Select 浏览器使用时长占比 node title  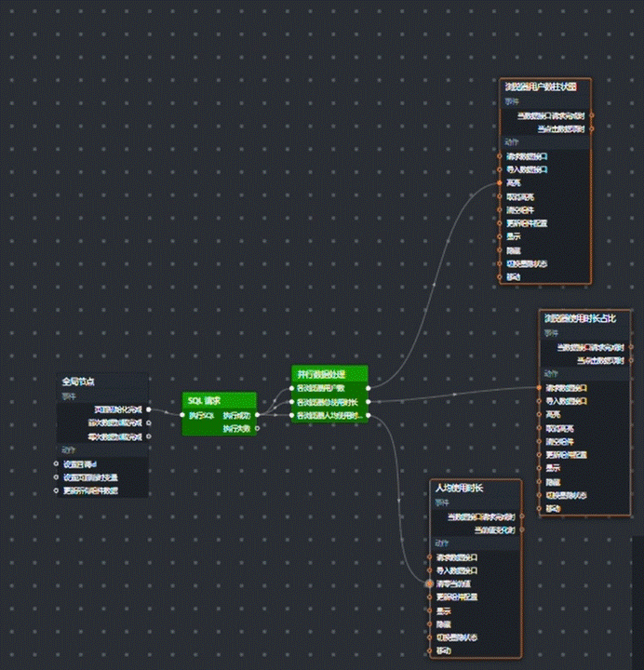click(581, 318)
